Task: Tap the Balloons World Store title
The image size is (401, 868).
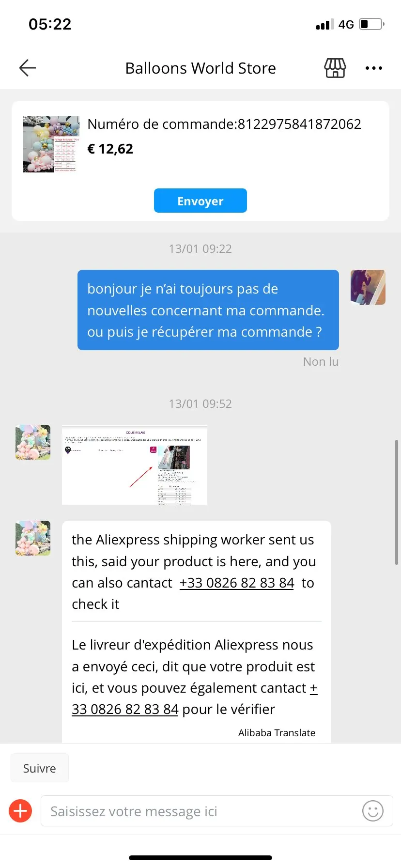Action: coord(200,68)
